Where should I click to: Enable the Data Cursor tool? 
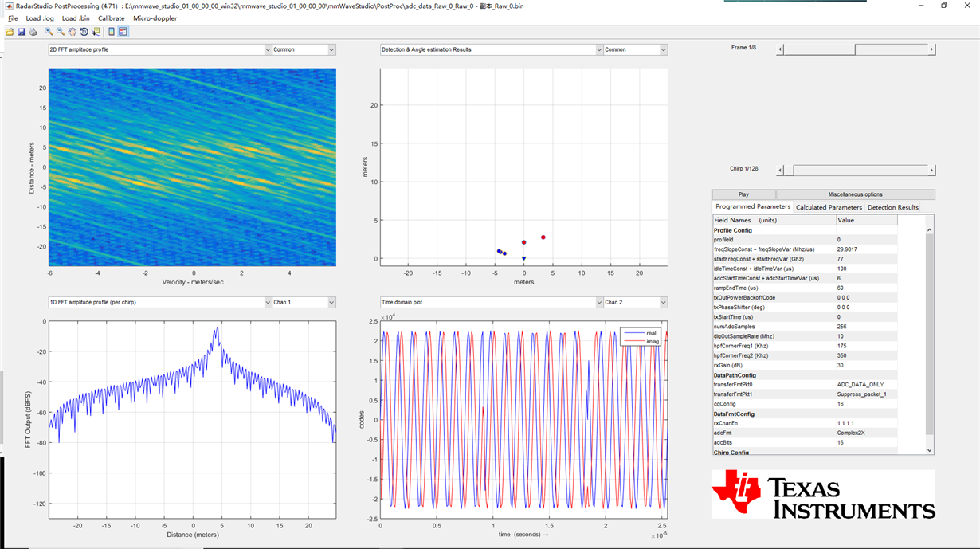click(x=96, y=32)
